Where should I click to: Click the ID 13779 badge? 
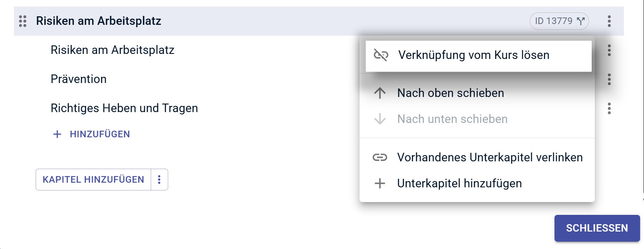[559, 21]
